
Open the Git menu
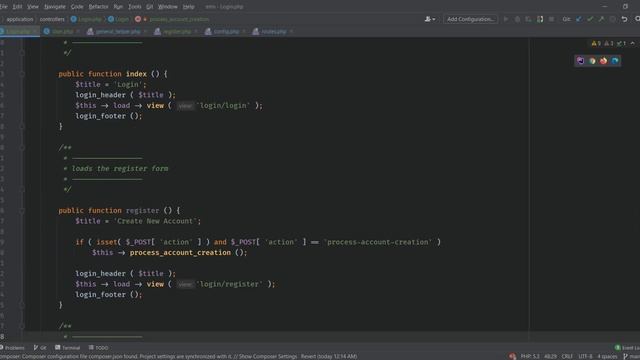pos(149,7)
